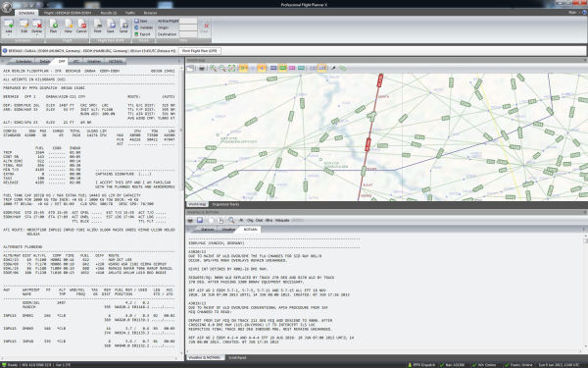This screenshot has height=368, width=588.
Task: Click the copy icon in NOTAMs toolbar
Action: [220, 220]
